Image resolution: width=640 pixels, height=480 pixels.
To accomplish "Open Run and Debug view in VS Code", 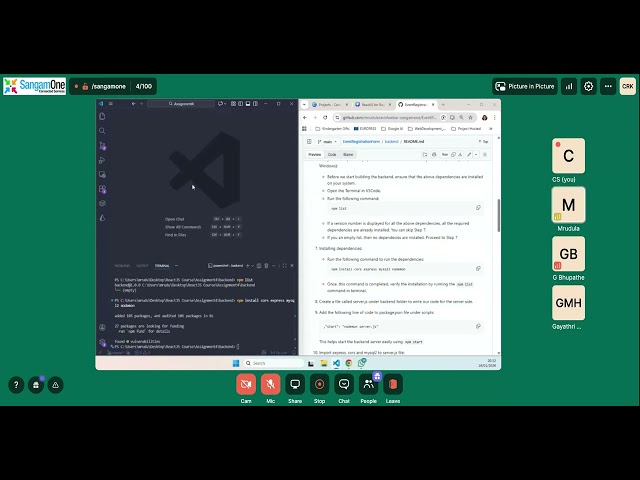I will coord(102,160).
